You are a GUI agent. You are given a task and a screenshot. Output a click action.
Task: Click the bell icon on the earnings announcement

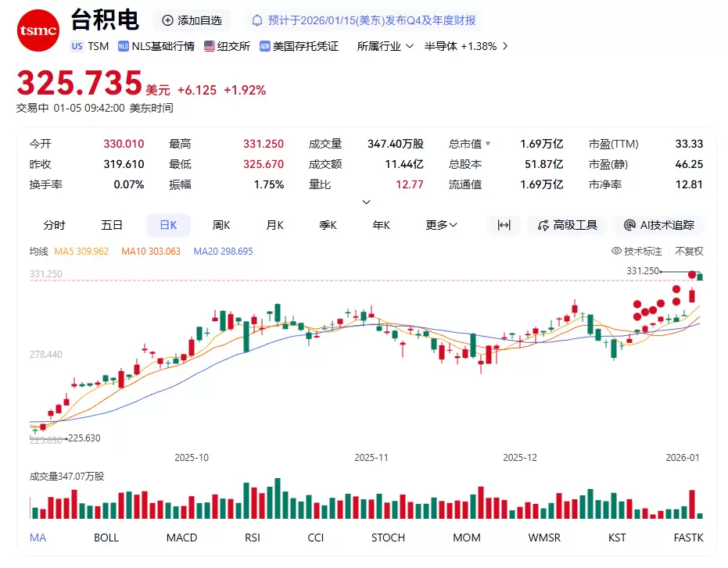tap(257, 20)
